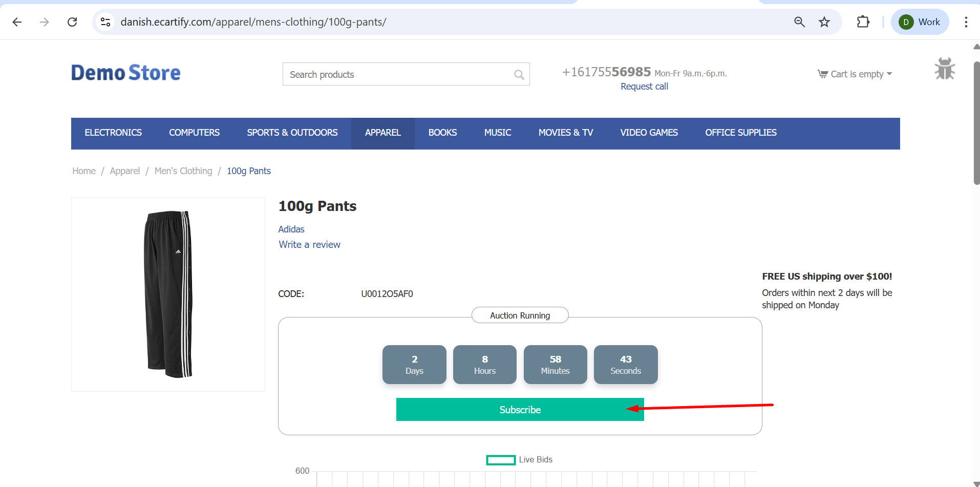Click the 100g Pants product image
This screenshot has width=980, height=487.
coord(168,294)
